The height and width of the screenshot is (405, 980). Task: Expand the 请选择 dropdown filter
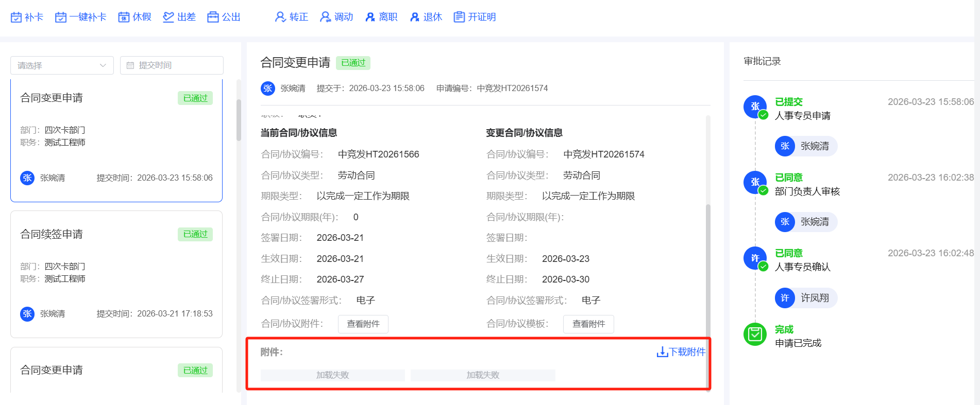tap(62, 65)
